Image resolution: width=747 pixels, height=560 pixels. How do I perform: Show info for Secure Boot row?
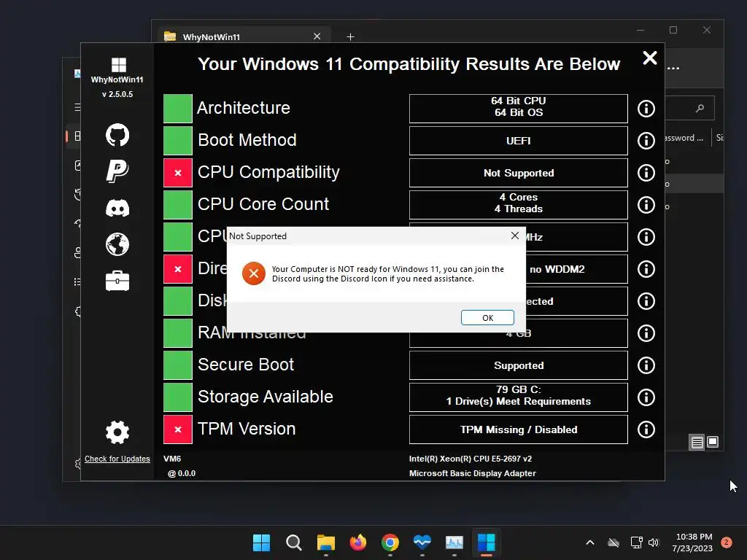646,365
